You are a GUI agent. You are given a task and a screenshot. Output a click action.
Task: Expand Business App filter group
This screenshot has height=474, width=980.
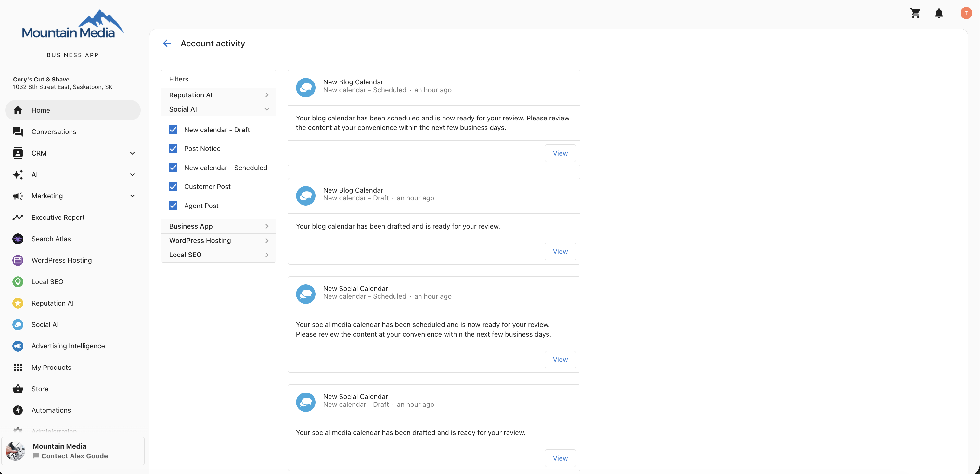[219, 226]
